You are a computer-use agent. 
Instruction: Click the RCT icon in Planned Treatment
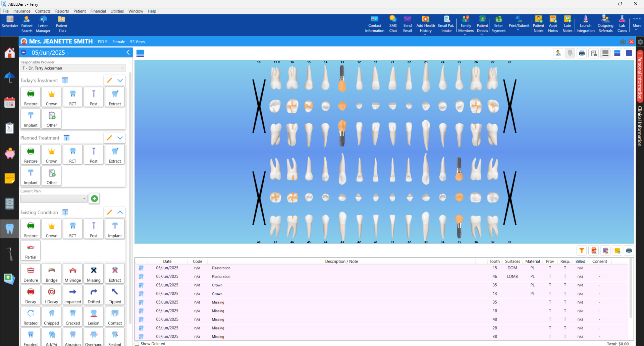[72, 154]
